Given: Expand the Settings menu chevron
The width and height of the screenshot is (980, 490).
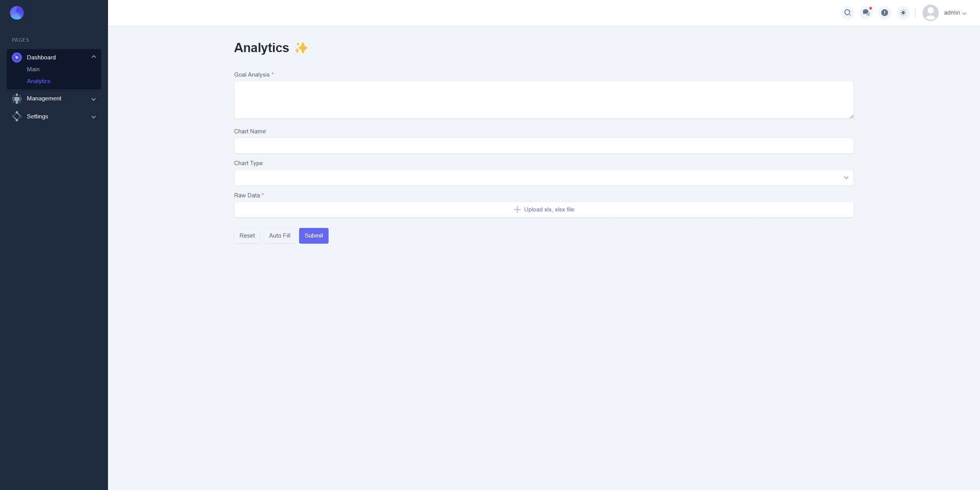Looking at the screenshot, I should [93, 117].
